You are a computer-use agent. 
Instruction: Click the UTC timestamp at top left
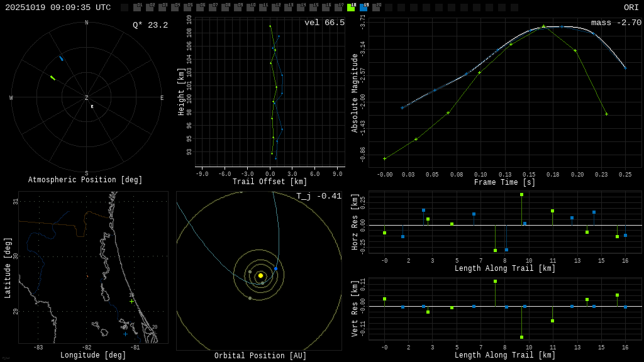pyautogui.click(x=58, y=8)
